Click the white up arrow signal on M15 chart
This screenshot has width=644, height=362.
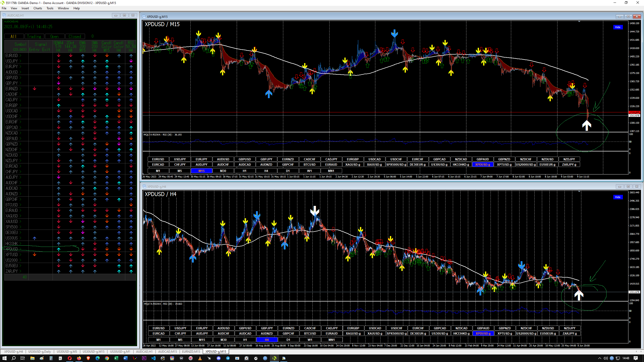587,125
